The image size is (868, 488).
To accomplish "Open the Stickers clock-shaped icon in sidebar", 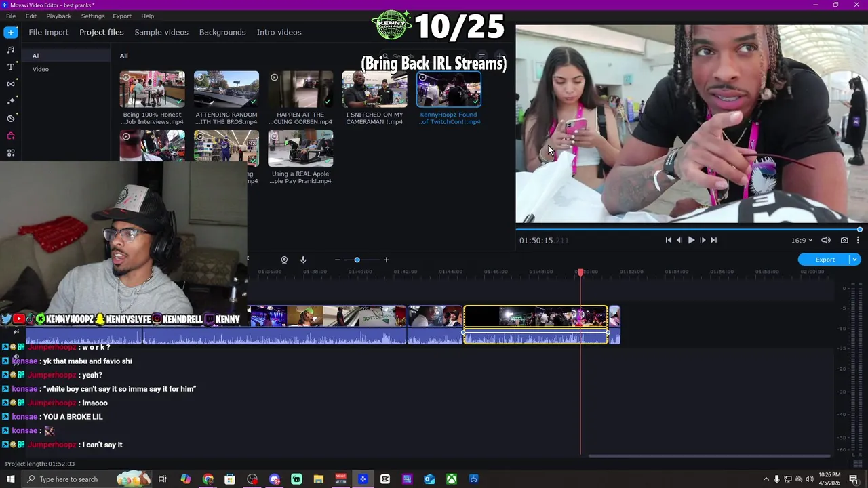I will click(11, 119).
